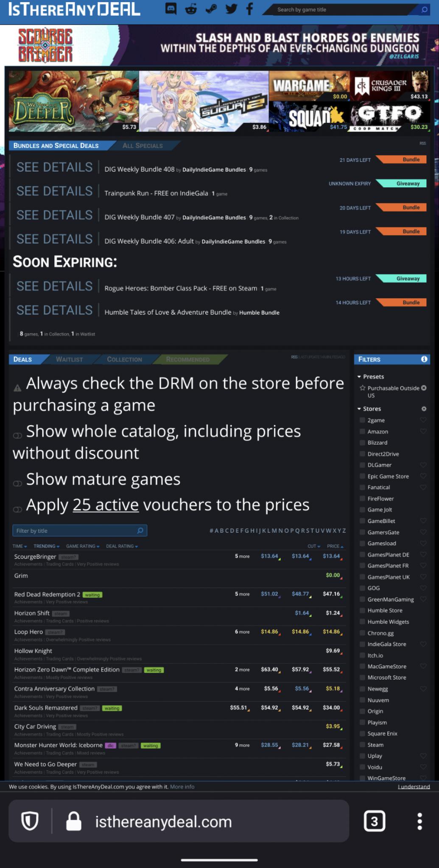Screen dimensions: 439x868
Task: Toggle Show whole catalog switch
Action: click(17, 436)
